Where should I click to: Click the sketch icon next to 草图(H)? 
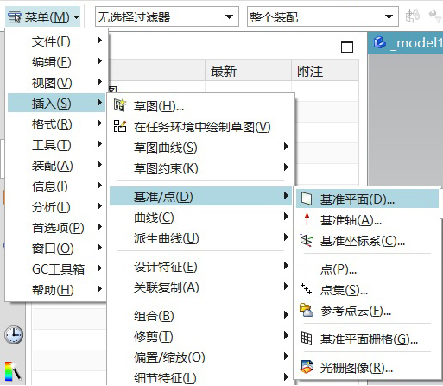tap(120, 105)
